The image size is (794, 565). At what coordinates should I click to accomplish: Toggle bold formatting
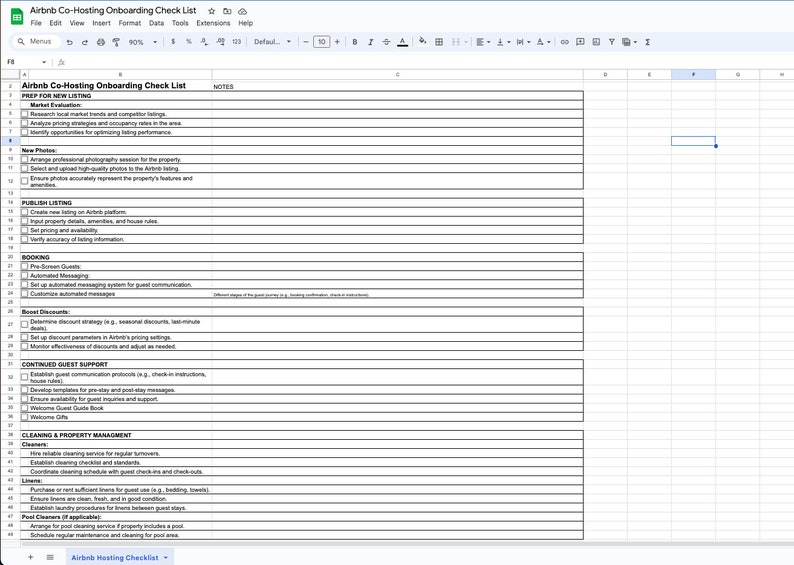355,42
